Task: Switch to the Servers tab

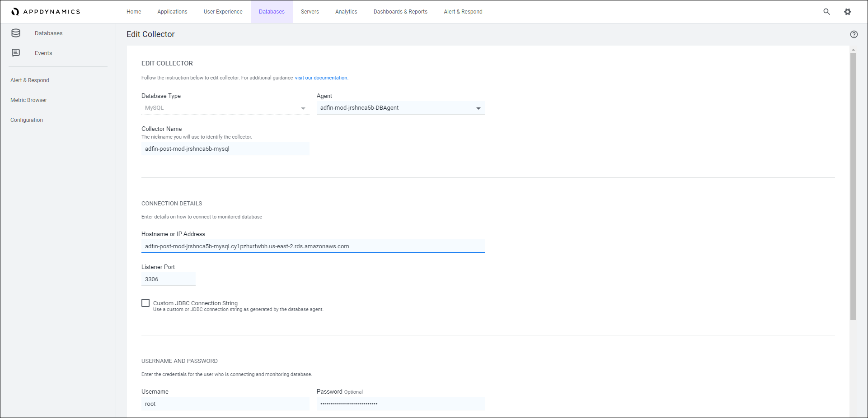Action: 310,12
